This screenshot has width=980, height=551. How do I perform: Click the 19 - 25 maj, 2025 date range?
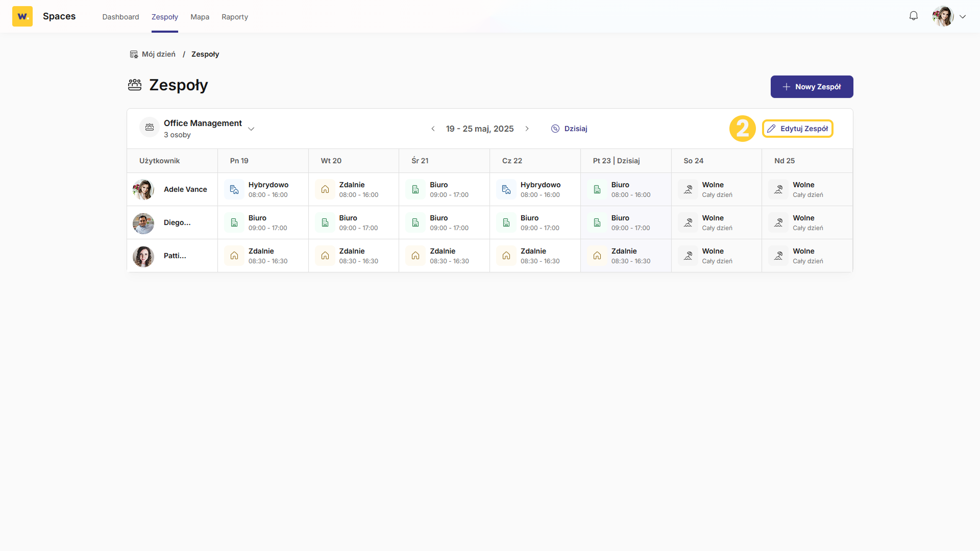[480, 129]
